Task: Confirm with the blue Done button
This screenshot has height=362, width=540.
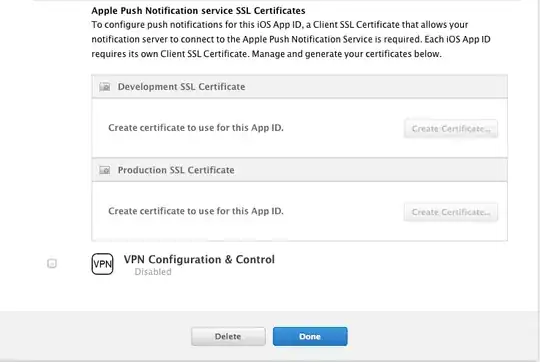Action: click(310, 337)
